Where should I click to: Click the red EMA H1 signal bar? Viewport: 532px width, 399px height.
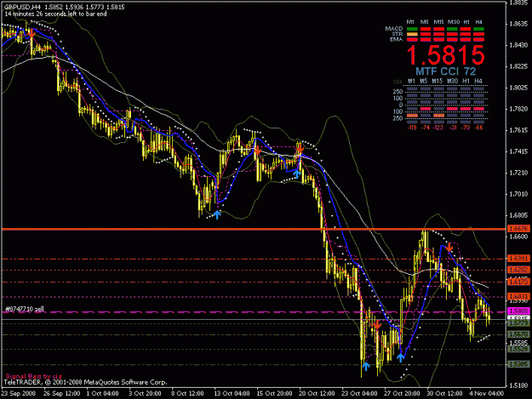click(465, 40)
